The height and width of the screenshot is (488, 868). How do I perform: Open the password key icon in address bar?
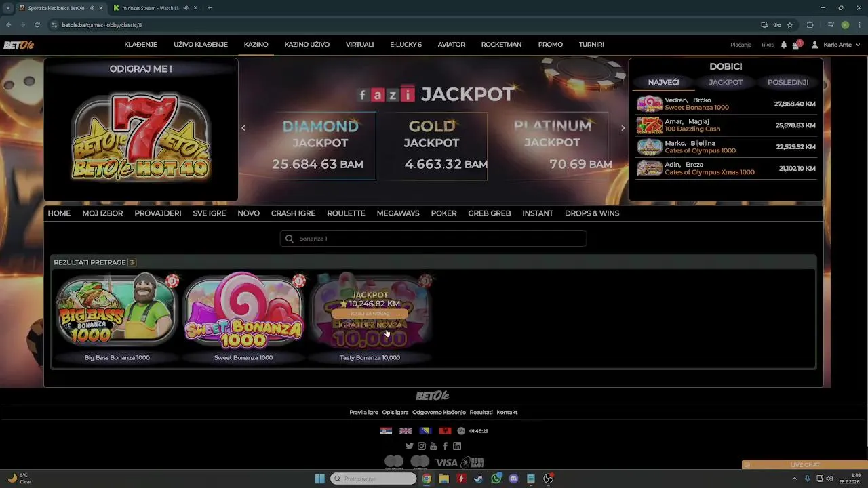coord(777,25)
